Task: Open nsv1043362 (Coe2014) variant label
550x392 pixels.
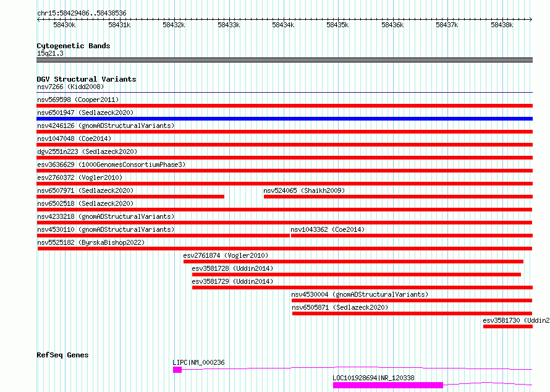Action: [328, 229]
